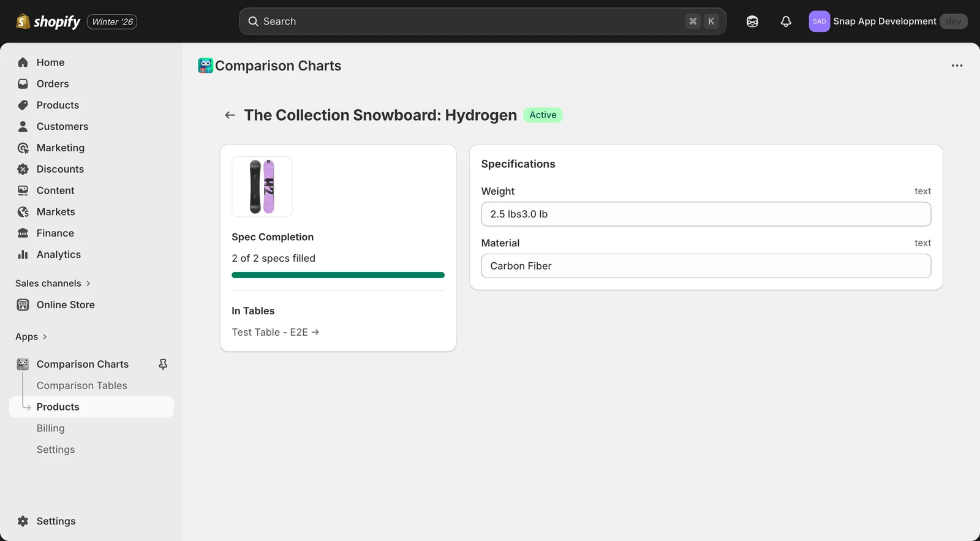
Task: Open the three-dot more actions menu
Action: (x=957, y=66)
